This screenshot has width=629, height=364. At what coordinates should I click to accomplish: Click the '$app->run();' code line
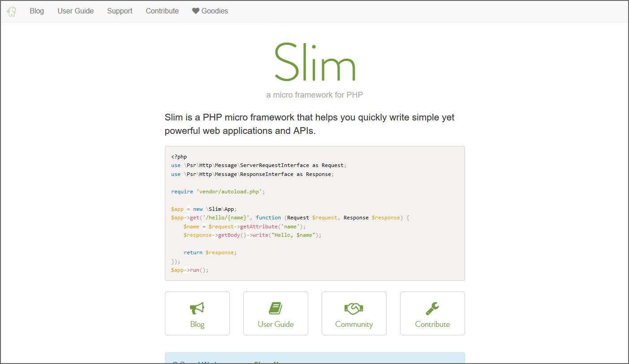190,270
